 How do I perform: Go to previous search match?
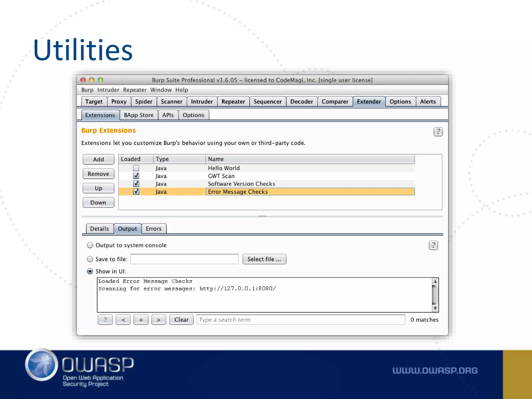(123, 320)
